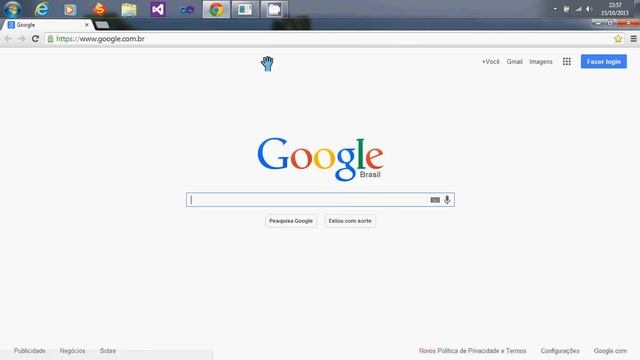The height and width of the screenshot is (360, 640).
Task: Open the Publicidade footer link
Action: pos(30,351)
